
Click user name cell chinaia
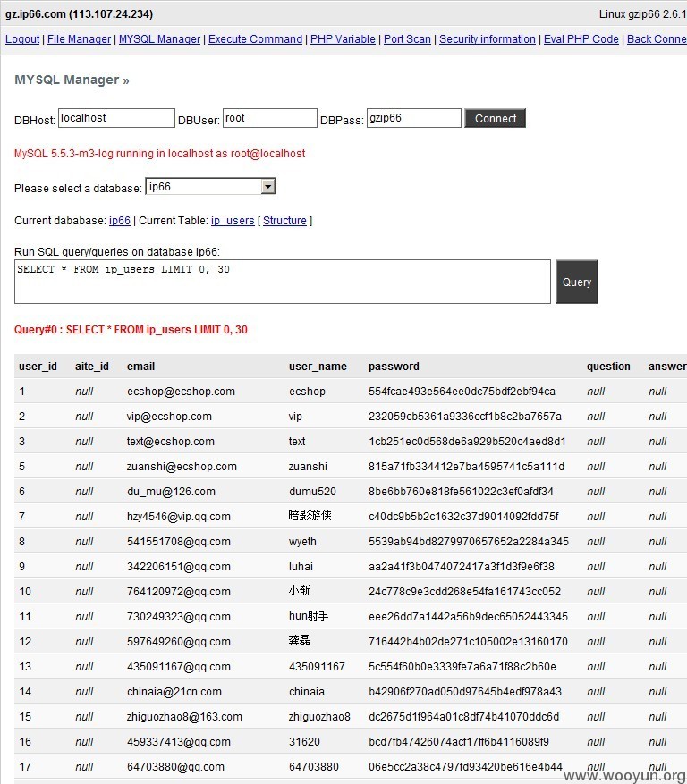pos(307,692)
